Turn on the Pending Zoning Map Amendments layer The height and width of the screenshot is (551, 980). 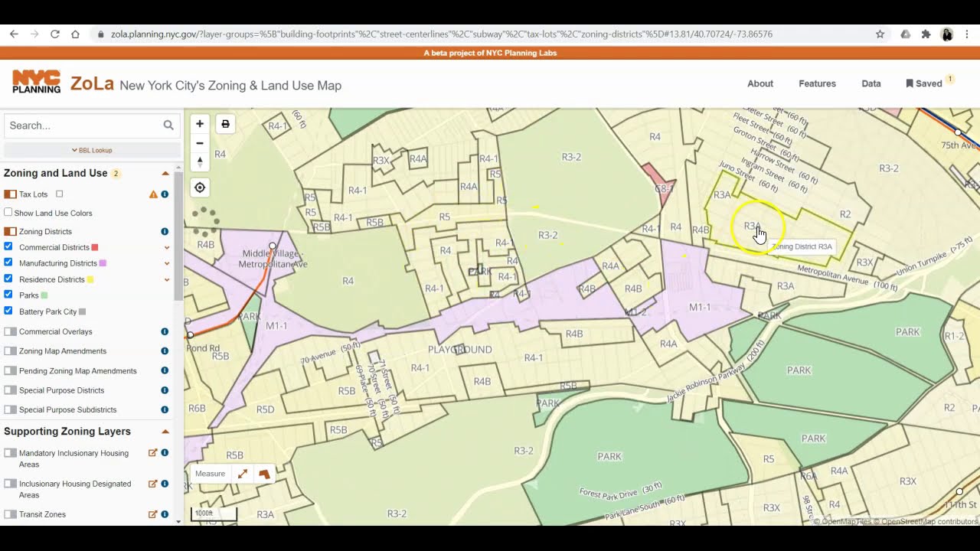(10, 371)
